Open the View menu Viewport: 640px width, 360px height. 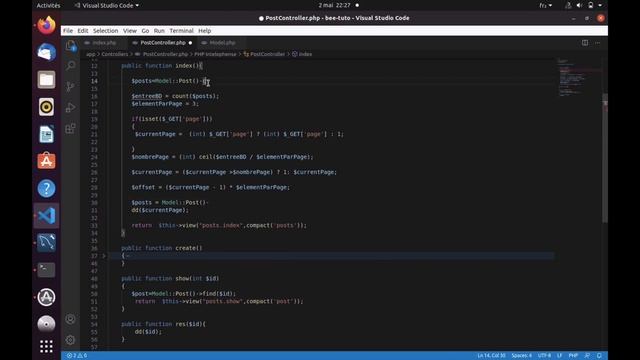click(x=130, y=31)
